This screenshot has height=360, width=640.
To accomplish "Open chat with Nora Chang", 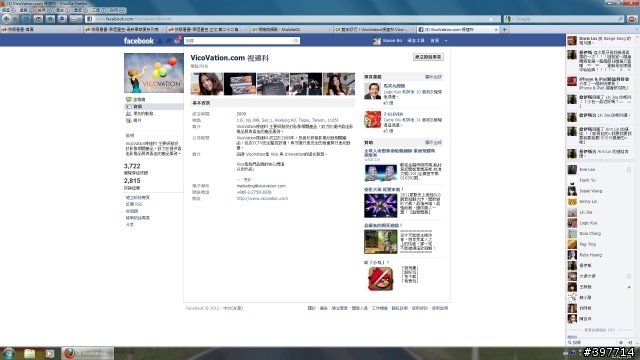I will point(599,233).
